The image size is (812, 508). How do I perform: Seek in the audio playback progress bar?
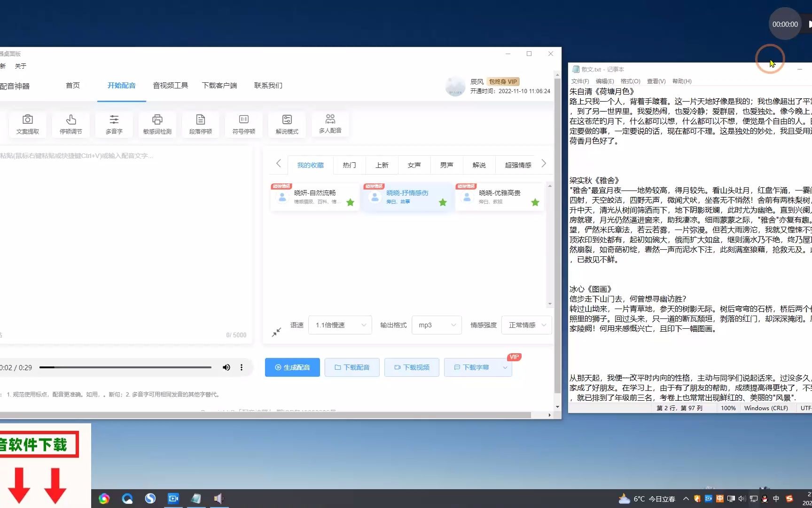coord(125,367)
